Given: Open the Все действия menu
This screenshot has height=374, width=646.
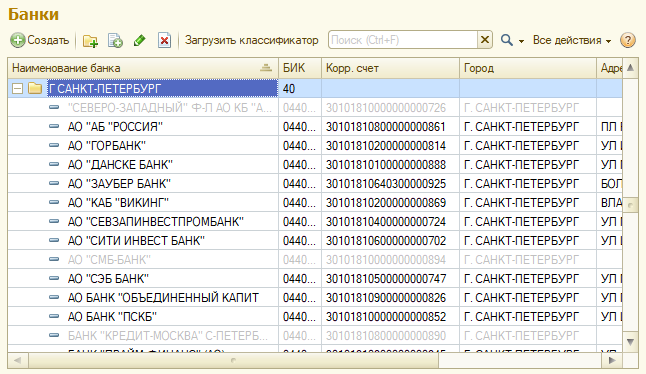Looking at the screenshot, I should (x=572, y=40).
